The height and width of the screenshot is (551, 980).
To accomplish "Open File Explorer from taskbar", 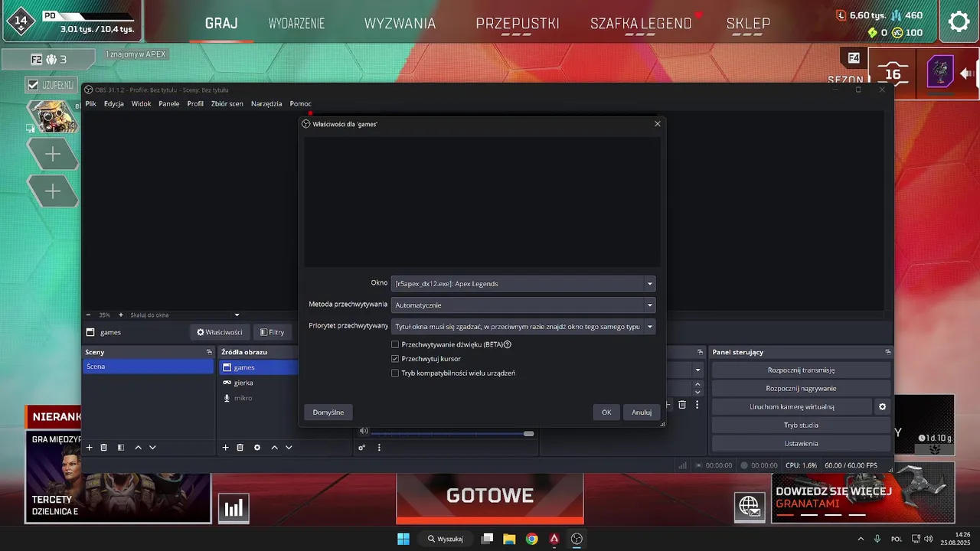I will point(509,539).
